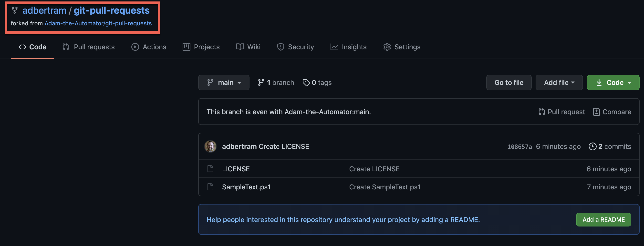Click the file icon next to LICENSE
The height and width of the screenshot is (246, 644).
coord(210,169)
